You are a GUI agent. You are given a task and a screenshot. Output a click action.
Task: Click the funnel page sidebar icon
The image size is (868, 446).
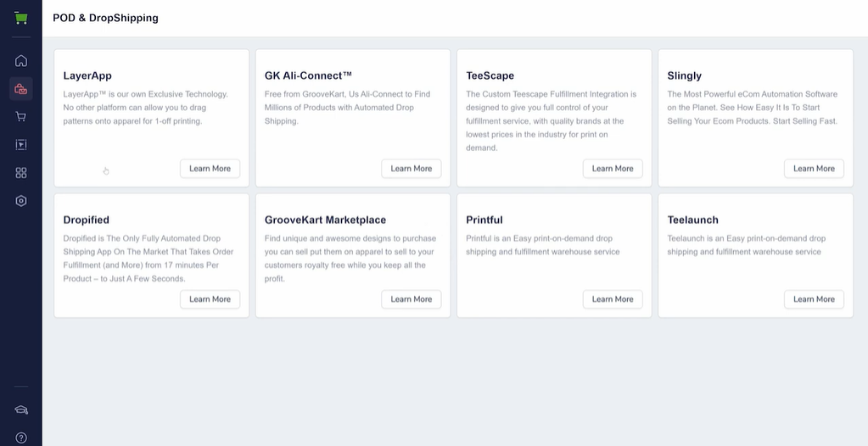tap(21, 145)
